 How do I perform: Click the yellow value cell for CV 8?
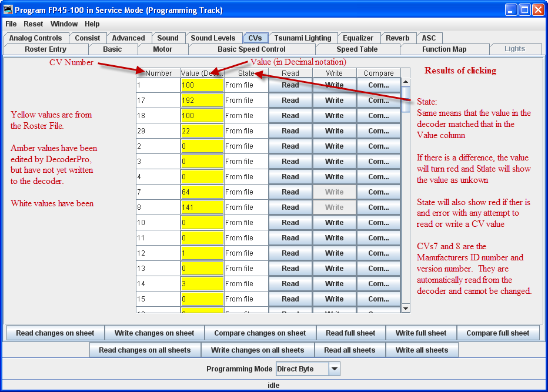[202, 207]
